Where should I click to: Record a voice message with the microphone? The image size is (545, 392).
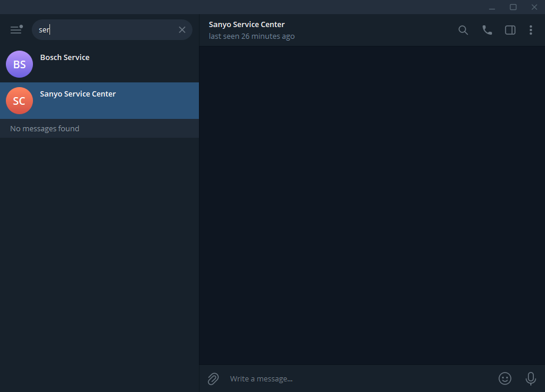coord(531,379)
